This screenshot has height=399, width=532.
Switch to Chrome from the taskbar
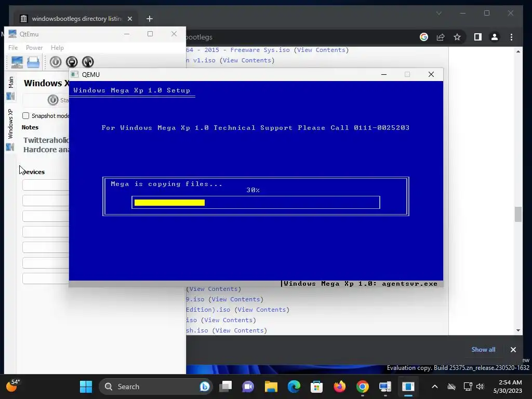click(362, 387)
